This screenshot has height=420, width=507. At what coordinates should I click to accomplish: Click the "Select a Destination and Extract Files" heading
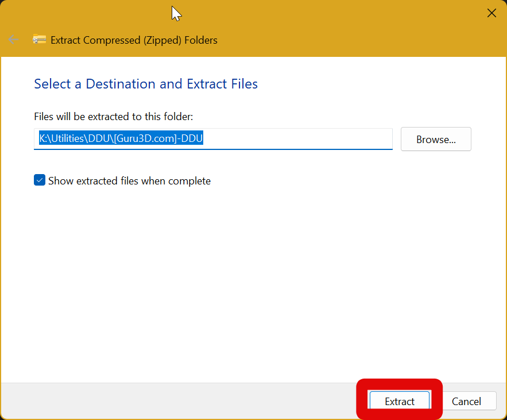(x=146, y=84)
